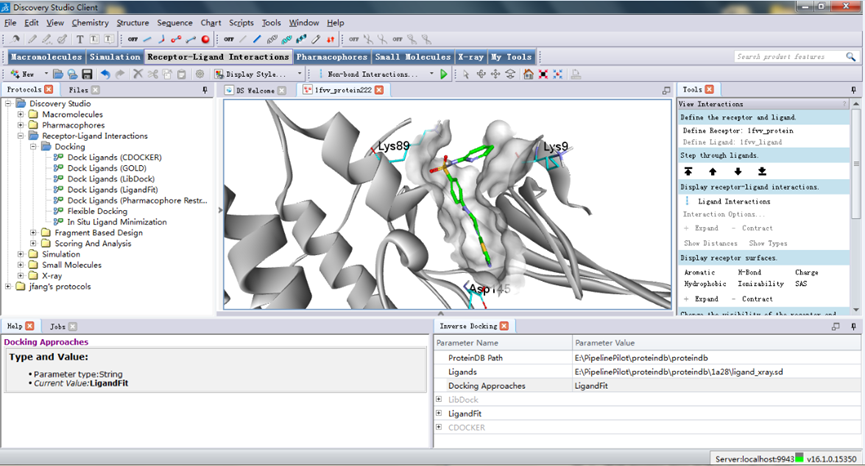Select Dock Ligands (CDOCKER) protocol
This screenshot has width=865, height=466.
coord(115,157)
